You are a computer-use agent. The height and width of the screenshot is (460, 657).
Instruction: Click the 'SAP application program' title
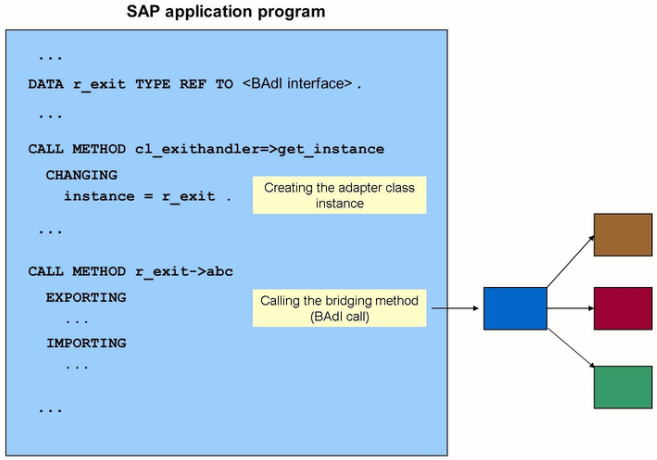pos(226,13)
